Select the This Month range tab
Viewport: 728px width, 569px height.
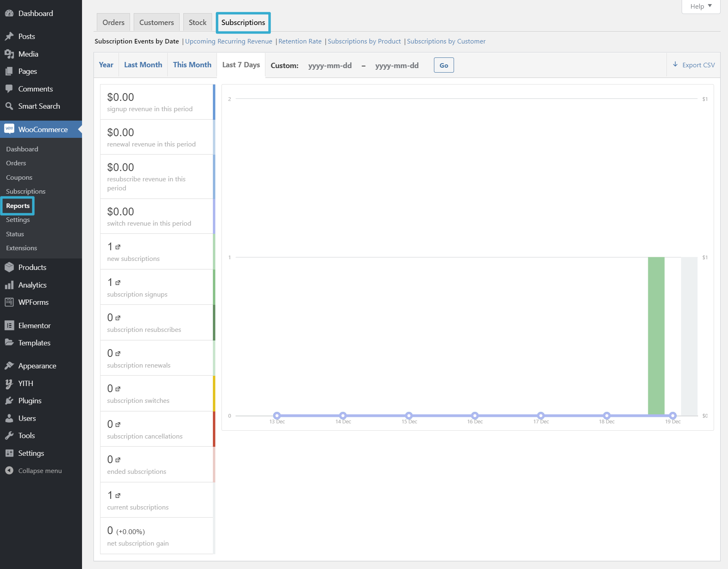192,65
